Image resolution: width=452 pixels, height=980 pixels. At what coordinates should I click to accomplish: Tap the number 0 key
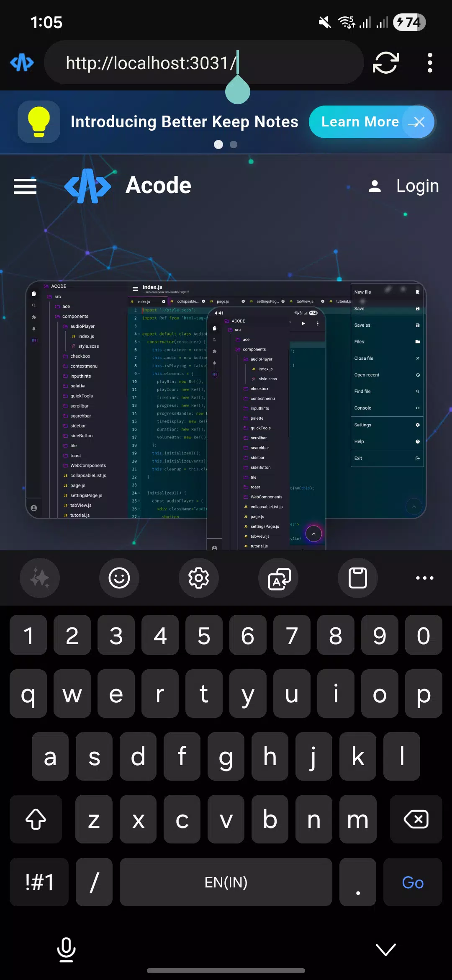(424, 635)
